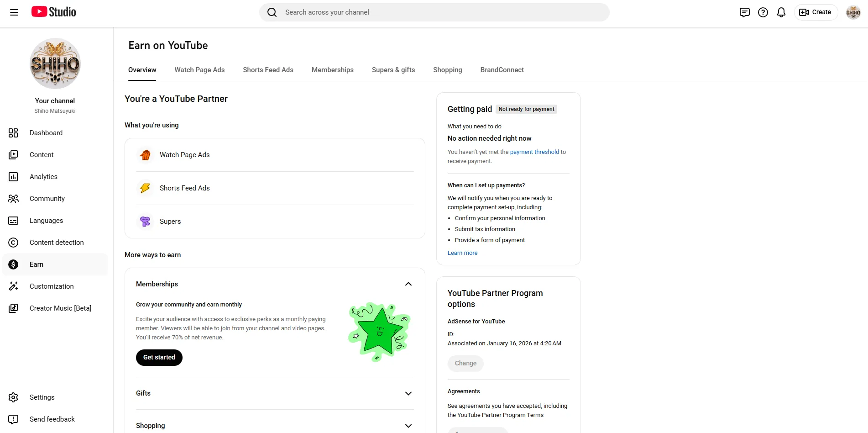Collapse the Memberships section chevron
Viewport: 868px width, 433px height.
(x=408, y=284)
